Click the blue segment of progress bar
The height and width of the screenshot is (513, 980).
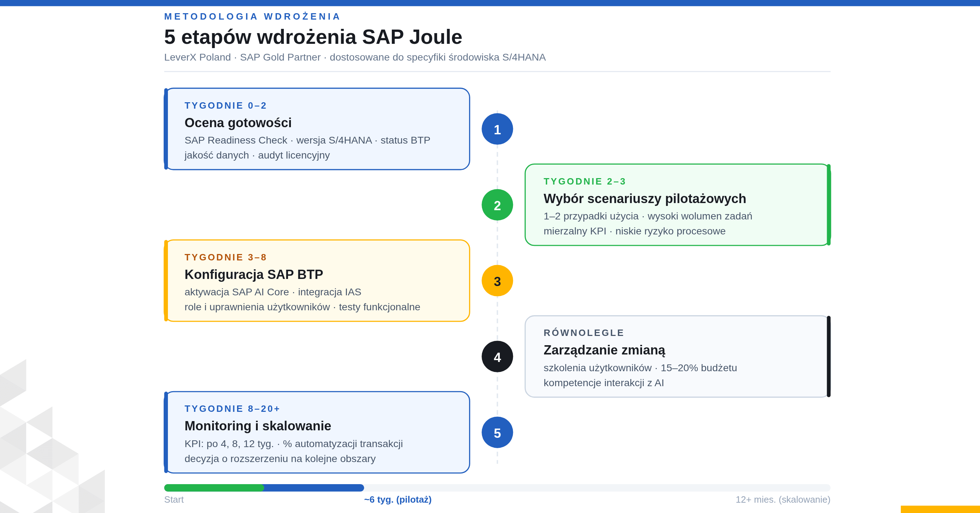point(314,488)
